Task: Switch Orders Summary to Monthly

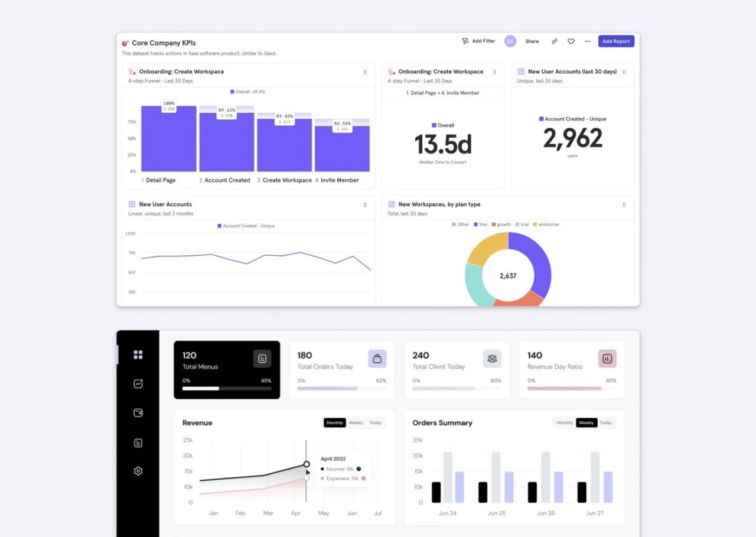Action: [x=565, y=423]
